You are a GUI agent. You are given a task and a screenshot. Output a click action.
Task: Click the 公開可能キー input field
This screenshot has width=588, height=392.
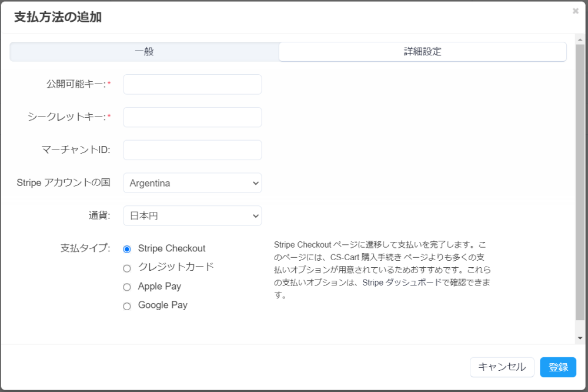tap(192, 85)
